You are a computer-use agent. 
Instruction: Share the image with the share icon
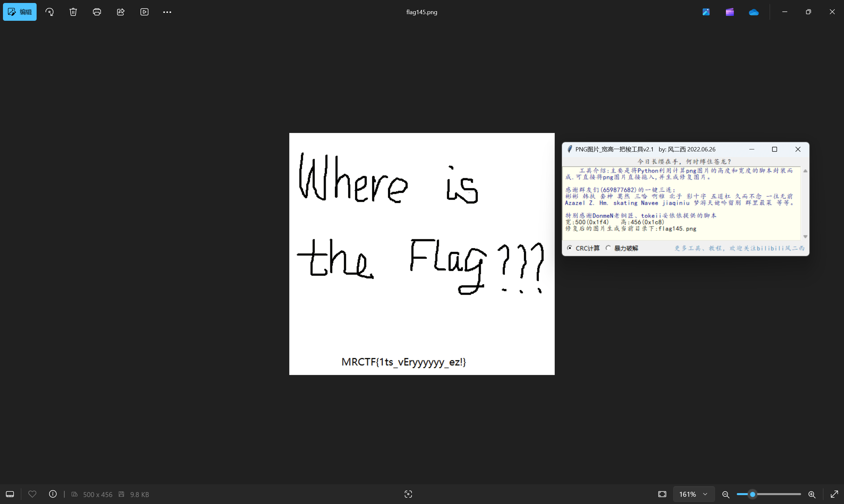tap(121, 12)
